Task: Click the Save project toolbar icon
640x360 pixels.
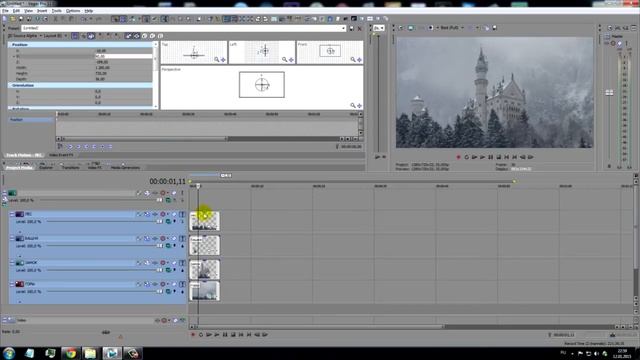Action: [21, 19]
